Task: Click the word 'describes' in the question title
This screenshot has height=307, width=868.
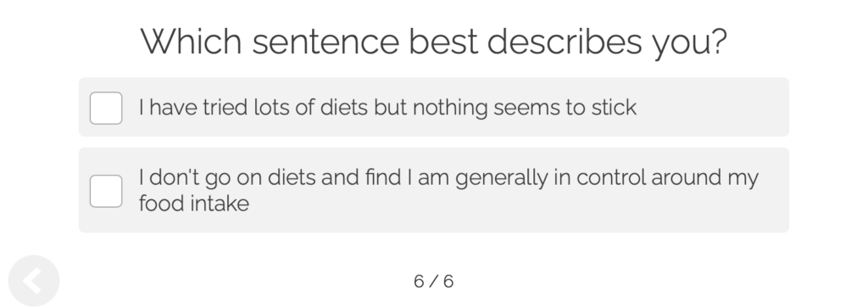Action: click(x=564, y=42)
